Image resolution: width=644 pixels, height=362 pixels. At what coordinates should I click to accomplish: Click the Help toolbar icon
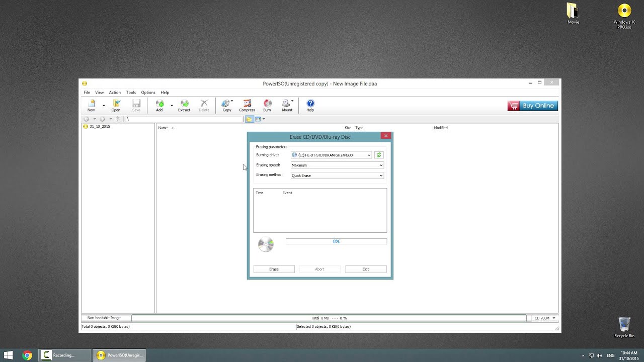[x=310, y=105]
